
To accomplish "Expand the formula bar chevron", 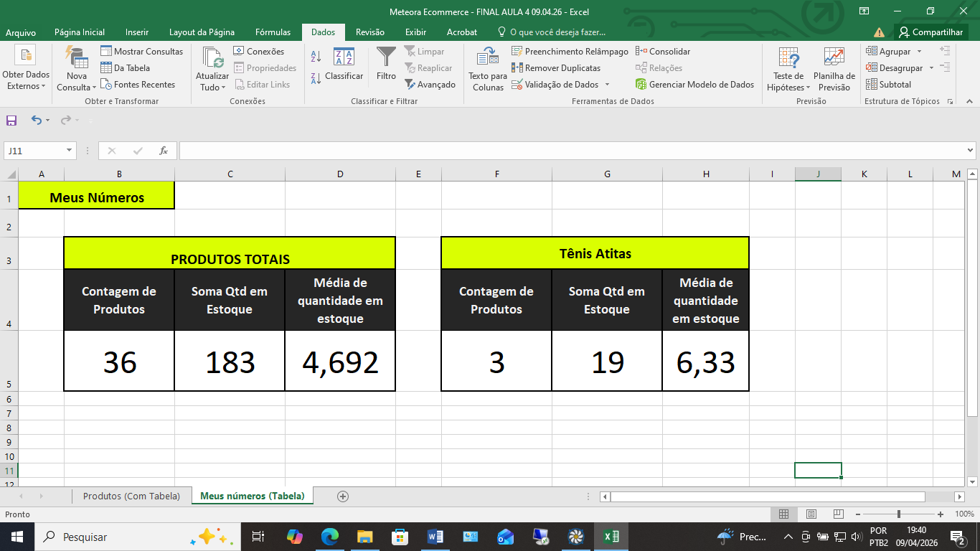I will click(x=971, y=151).
